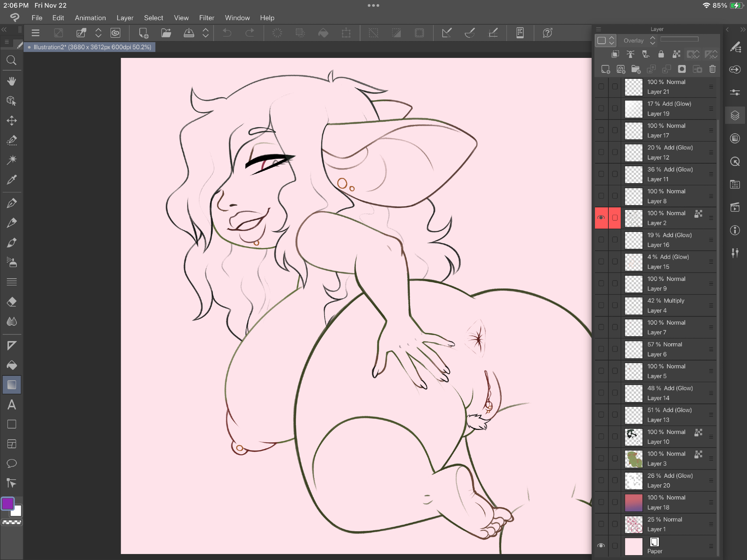This screenshot has height=560, width=747.
Task: Select the Illustration2 canvas tab
Action: click(x=90, y=47)
